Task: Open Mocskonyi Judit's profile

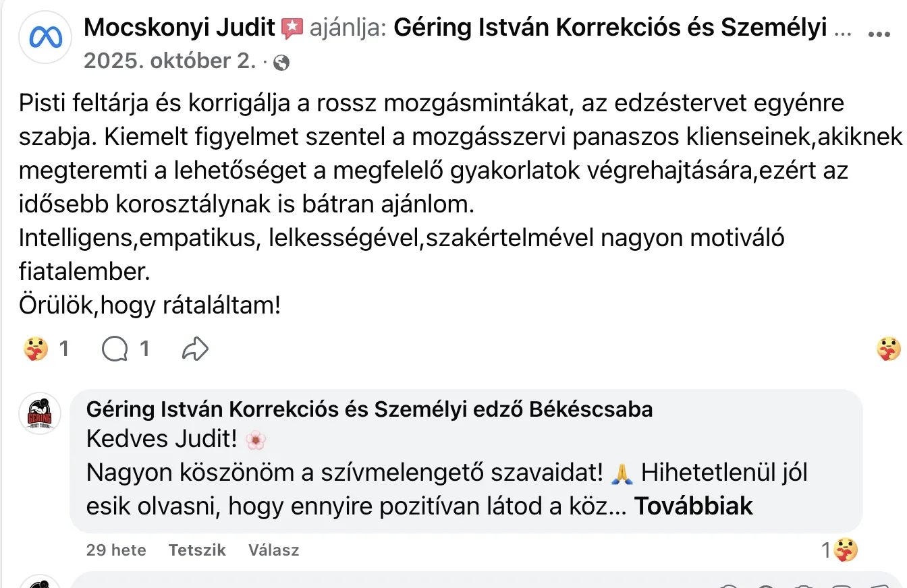Action: 180,28
